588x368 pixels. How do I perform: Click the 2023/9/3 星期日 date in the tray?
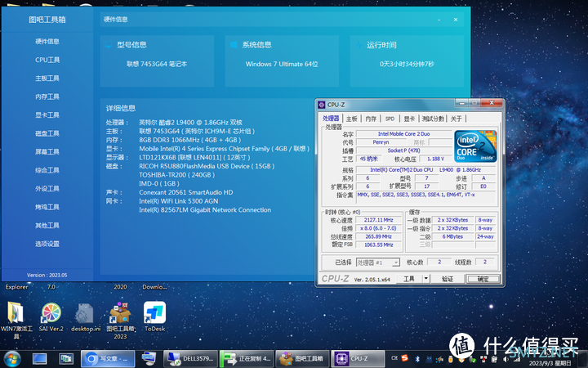click(550, 363)
